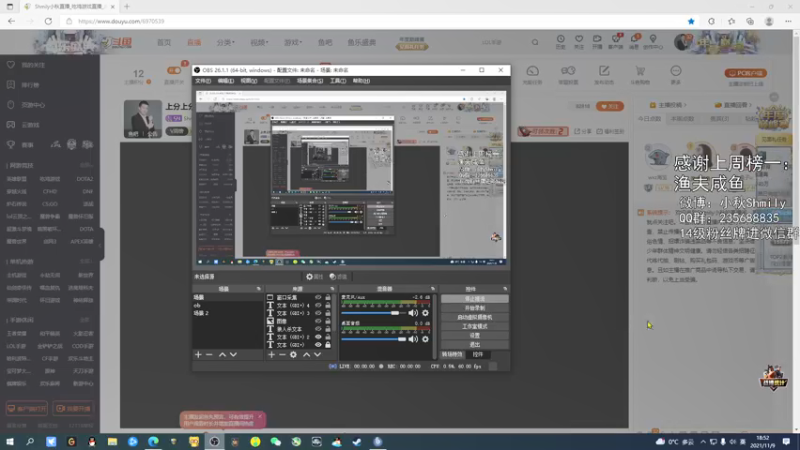Expand the 游戏 dropdown in Douyu nav
Screen dimensions: 800x450
coord(292,42)
